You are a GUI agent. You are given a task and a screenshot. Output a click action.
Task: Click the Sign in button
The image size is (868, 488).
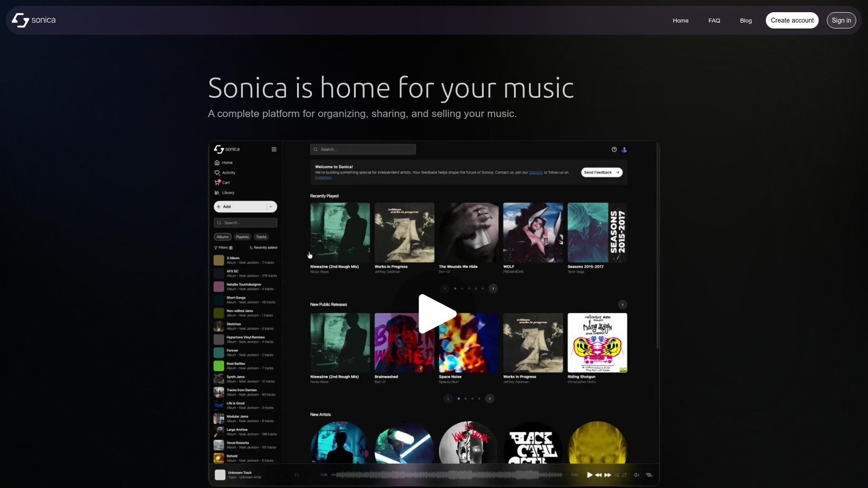click(x=841, y=20)
